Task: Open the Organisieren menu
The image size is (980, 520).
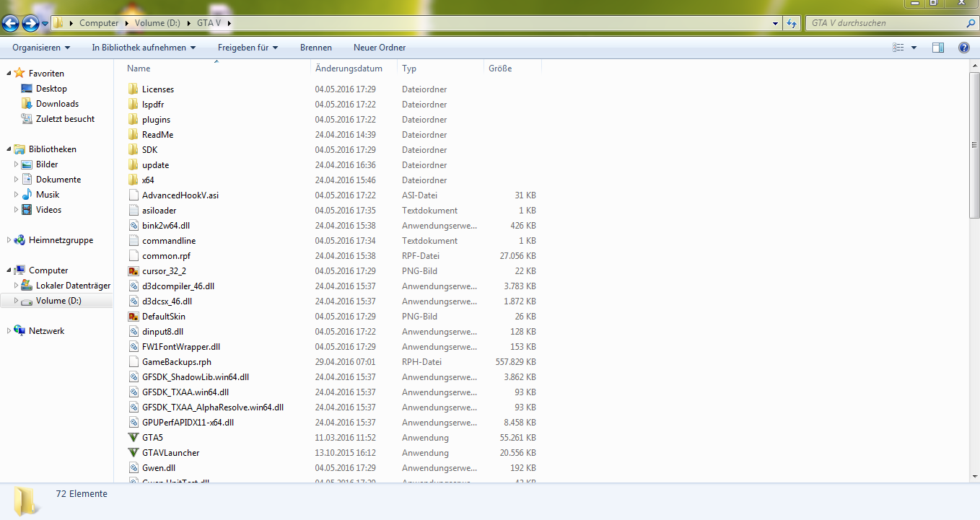Action: 41,48
